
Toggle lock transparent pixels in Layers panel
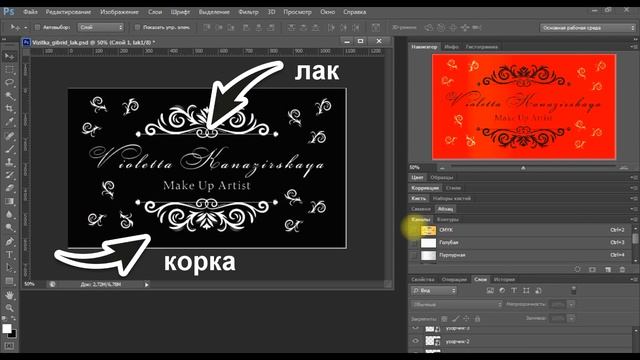[x=444, y=318]
